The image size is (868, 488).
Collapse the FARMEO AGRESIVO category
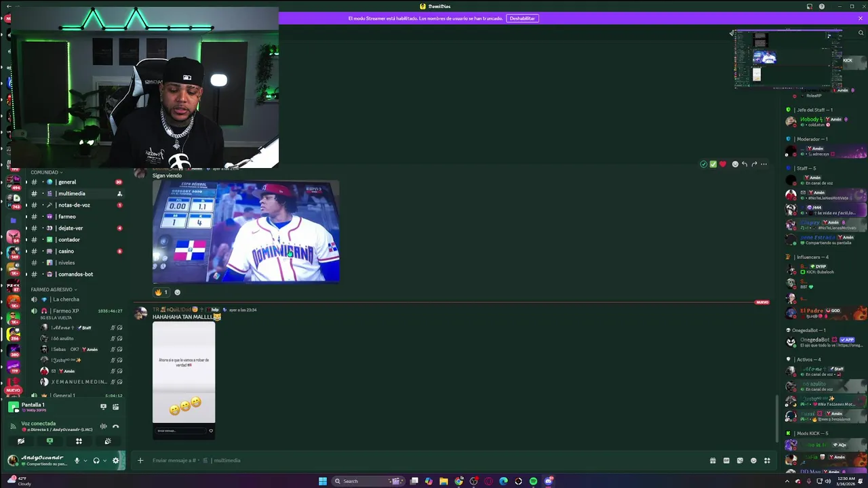pyautogui.click(x=54, y=289)
